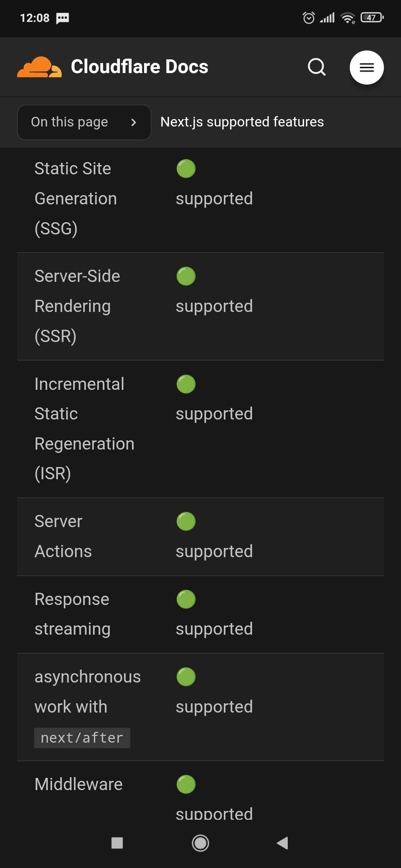
Task: Select the Server-Side Rendering (SSR) row text
Action: point(77,306)
